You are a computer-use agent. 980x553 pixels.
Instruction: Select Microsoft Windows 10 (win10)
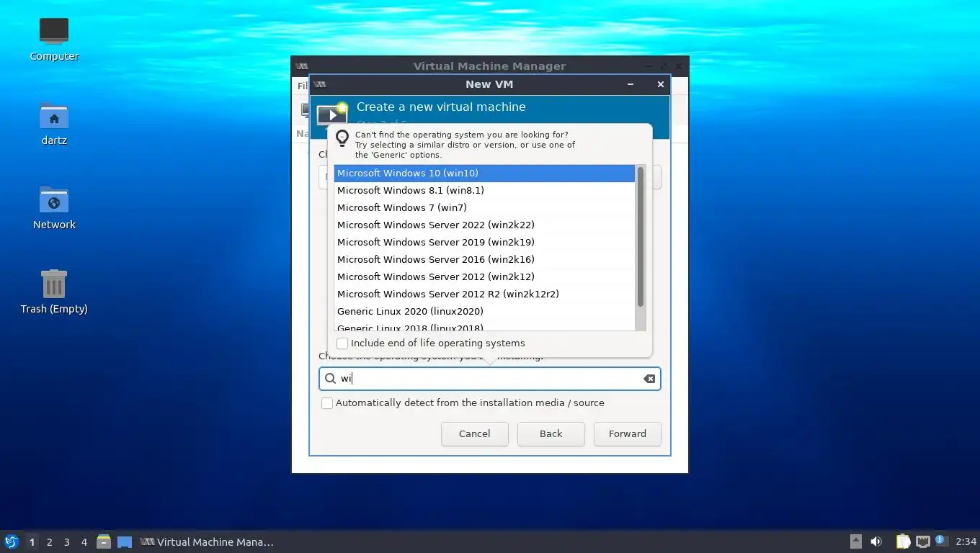click(x=484, y=174)
